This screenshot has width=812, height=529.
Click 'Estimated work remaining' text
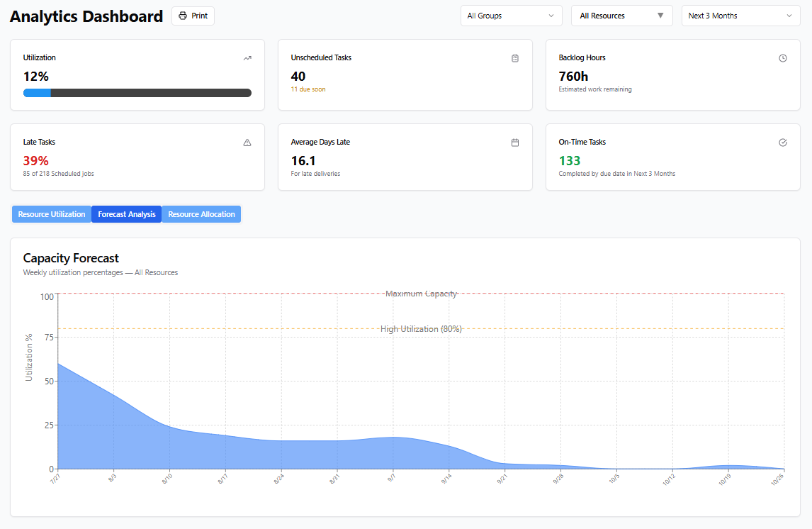(595, 89)
